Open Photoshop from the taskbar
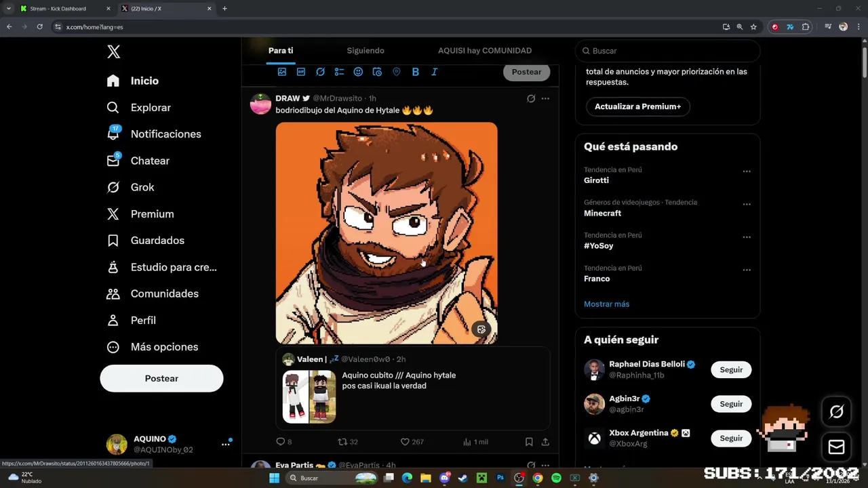 [500, 478]
